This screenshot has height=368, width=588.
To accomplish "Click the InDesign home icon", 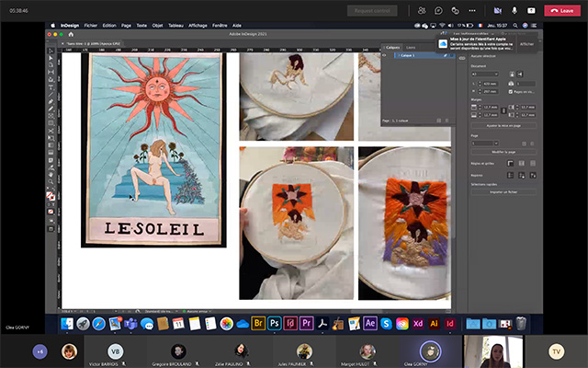I will click(x=71, y=34).
